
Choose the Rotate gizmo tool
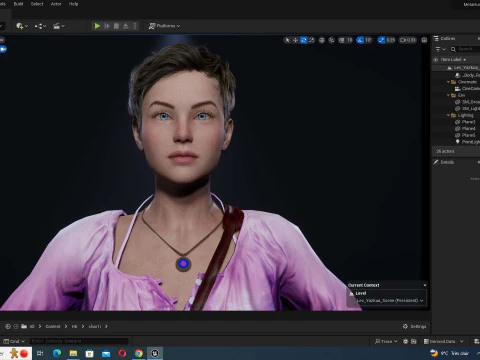tap(304, 40)
